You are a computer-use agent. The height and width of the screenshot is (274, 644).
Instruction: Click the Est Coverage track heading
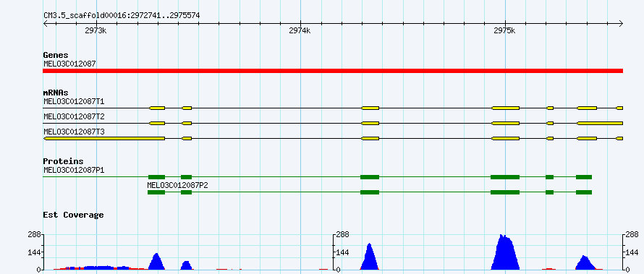click(x=73, y=215)
